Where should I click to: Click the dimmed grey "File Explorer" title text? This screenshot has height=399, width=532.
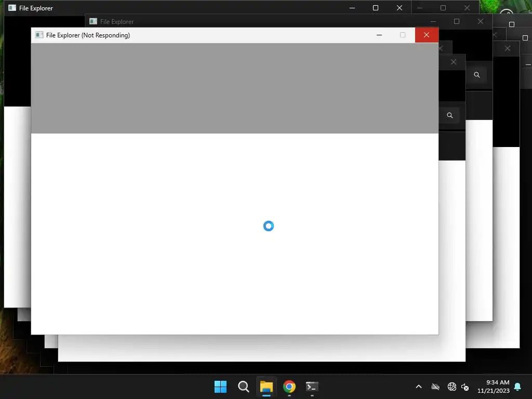pos(117,22)
